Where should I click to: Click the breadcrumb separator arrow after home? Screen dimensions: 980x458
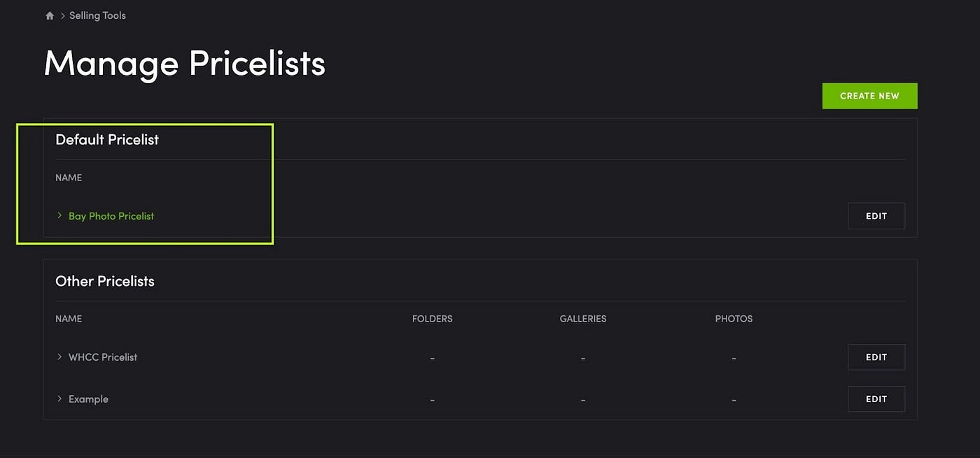(62, 15)
